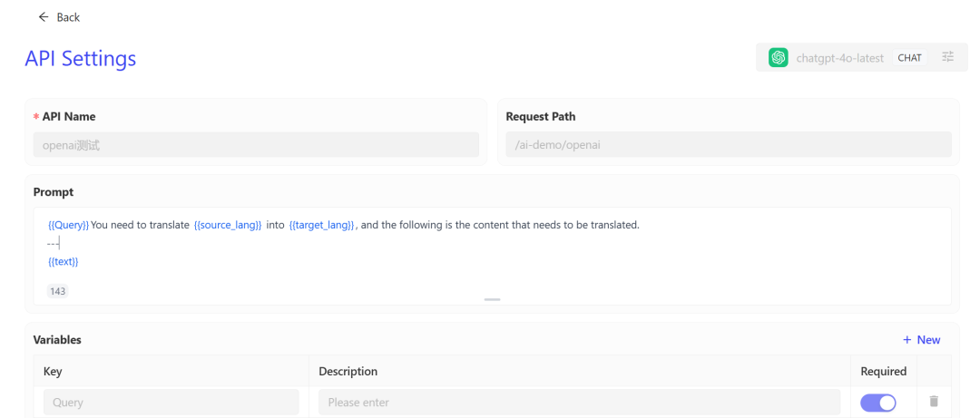Add a new variable with + New
The image size is (980, 418).
pyautogui.click(x=921, y=340)
